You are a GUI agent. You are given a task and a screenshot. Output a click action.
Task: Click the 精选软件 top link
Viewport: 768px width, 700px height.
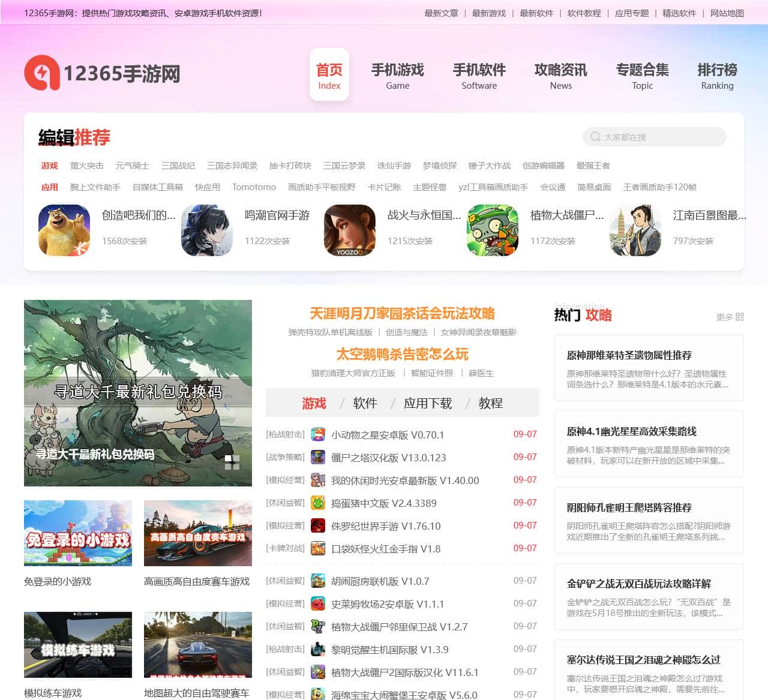679,13
